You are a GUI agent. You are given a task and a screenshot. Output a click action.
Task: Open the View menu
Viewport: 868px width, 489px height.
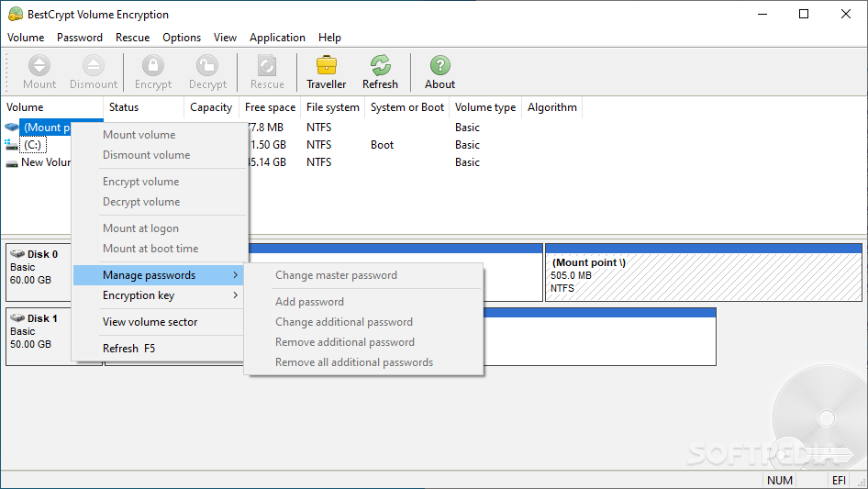(225, 38)
